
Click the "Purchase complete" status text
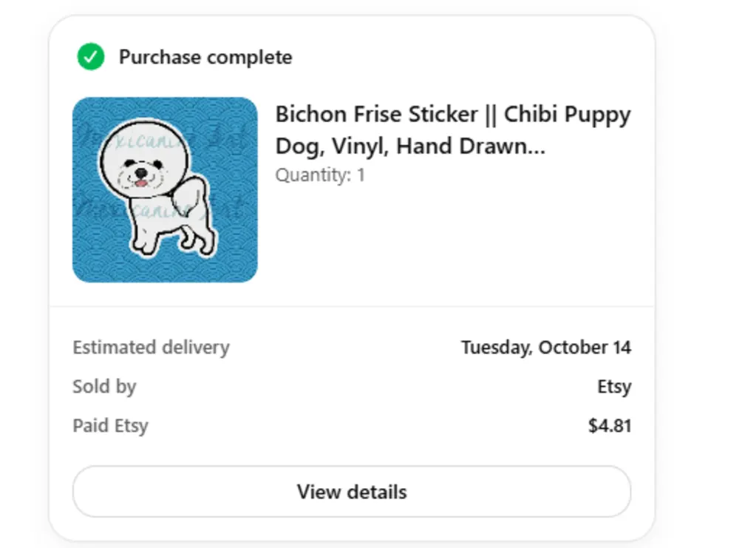point(205,57)
